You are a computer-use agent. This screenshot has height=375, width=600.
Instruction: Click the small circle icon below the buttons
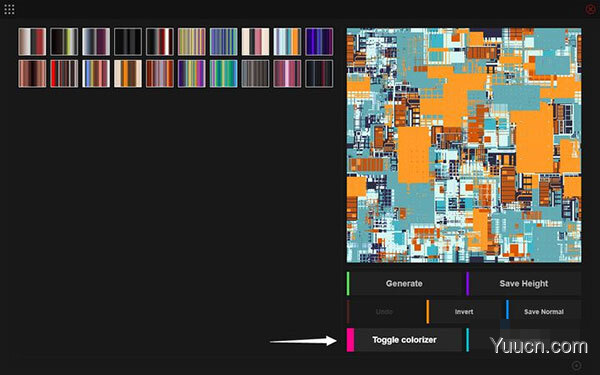click(x=576, y=365)
